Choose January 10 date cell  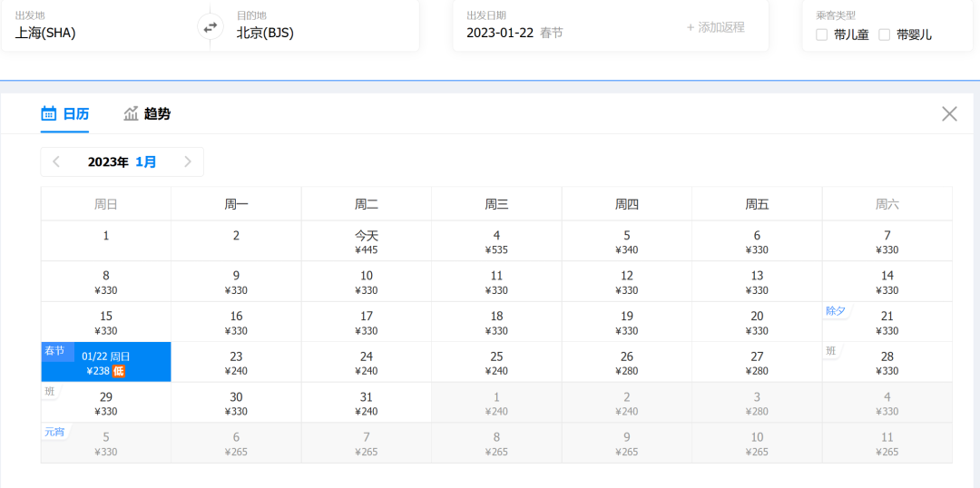[x=367, y=281]
